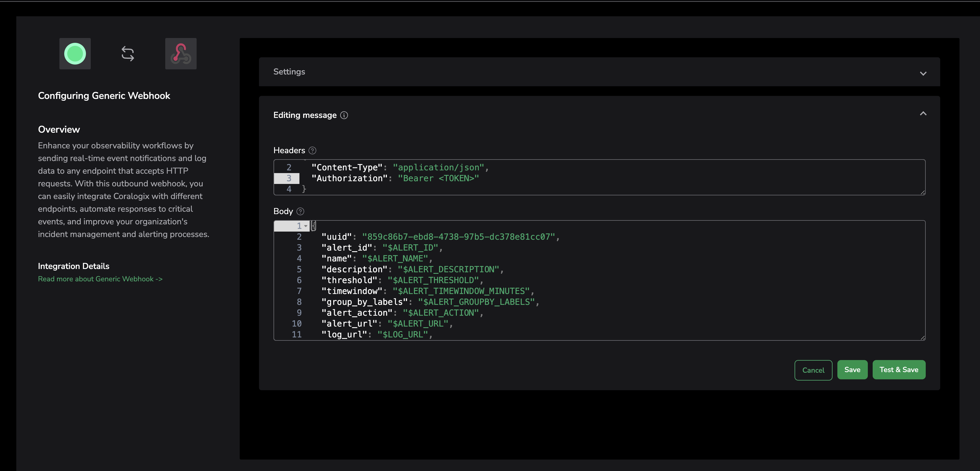Click the Integration Details heading
Image resolution: width=980 pixels, height=471 pixels.
click(x=73, y=266)
